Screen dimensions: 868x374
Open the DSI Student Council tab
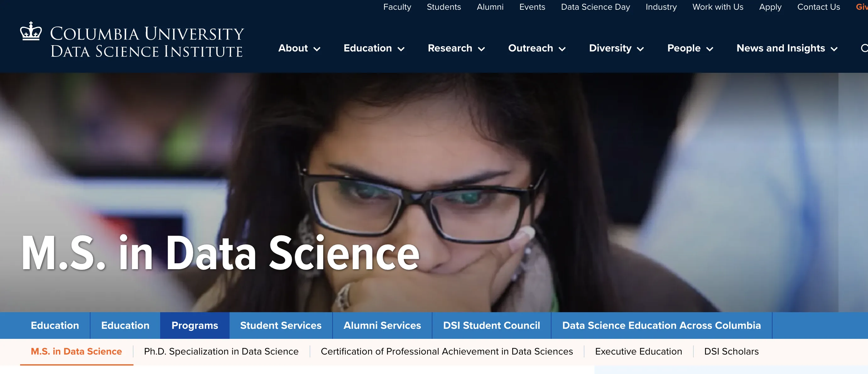pos(491,325)
